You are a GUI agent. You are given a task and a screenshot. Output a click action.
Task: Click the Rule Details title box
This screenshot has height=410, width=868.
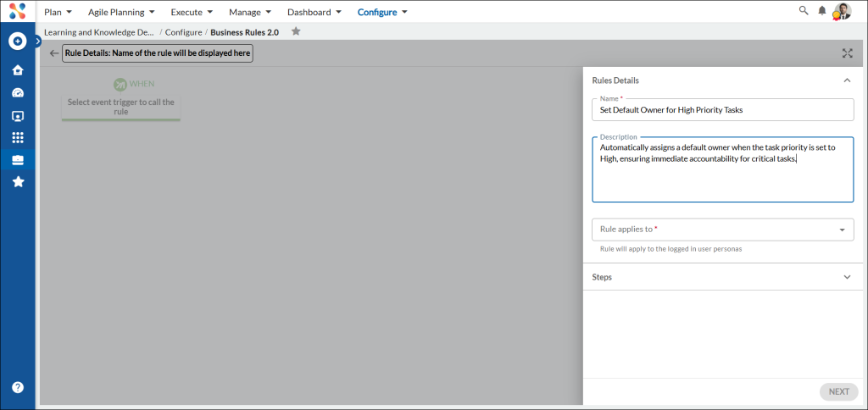(158, 53)
